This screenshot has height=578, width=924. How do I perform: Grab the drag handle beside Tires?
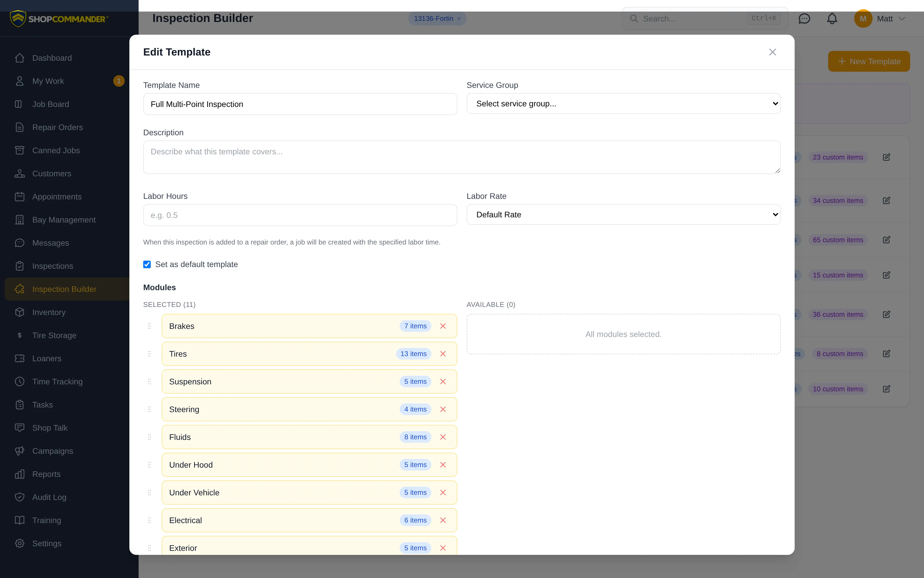click(x=149, y=354)
